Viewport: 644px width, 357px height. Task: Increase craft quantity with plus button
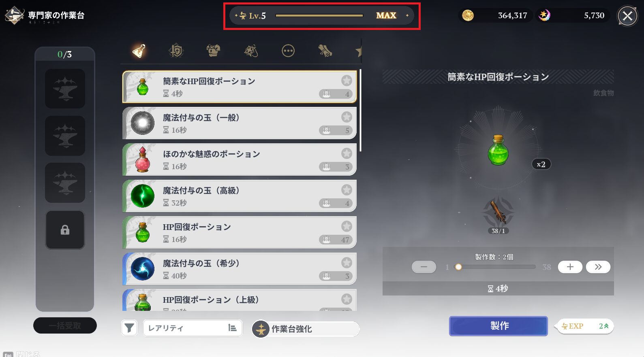tap(570, 267)
